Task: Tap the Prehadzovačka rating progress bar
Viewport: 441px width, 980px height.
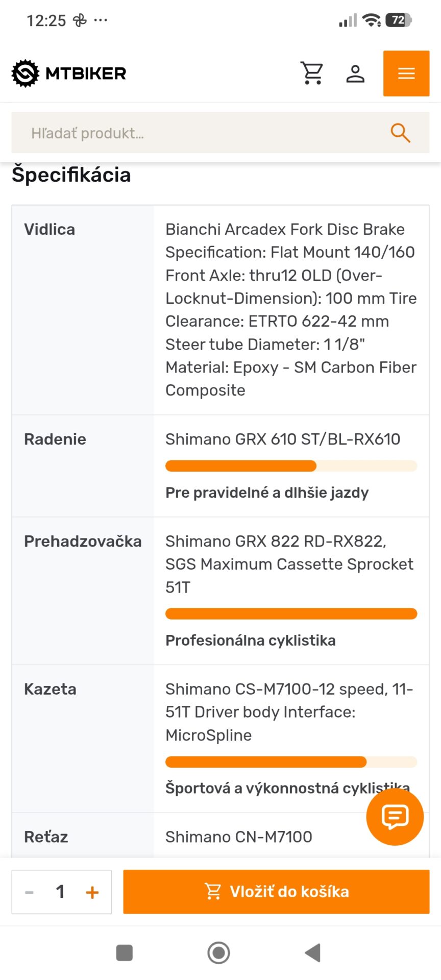Action: point(291,614)
